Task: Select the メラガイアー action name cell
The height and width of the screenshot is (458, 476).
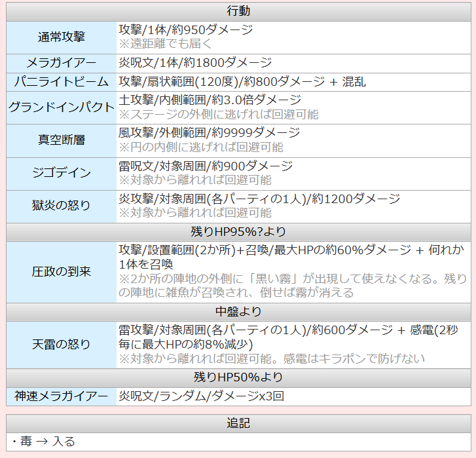Action: coord(62,63)
